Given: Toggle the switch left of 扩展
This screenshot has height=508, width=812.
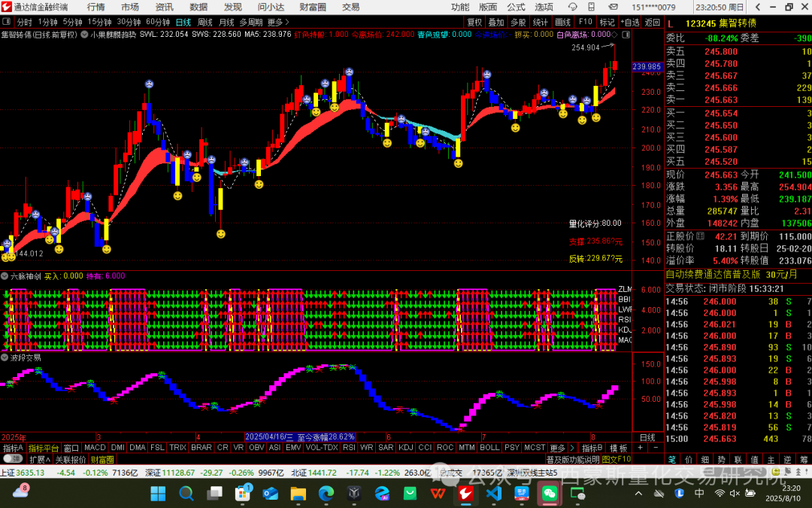Looking at the screenshot, I should [x=13, y=459].
